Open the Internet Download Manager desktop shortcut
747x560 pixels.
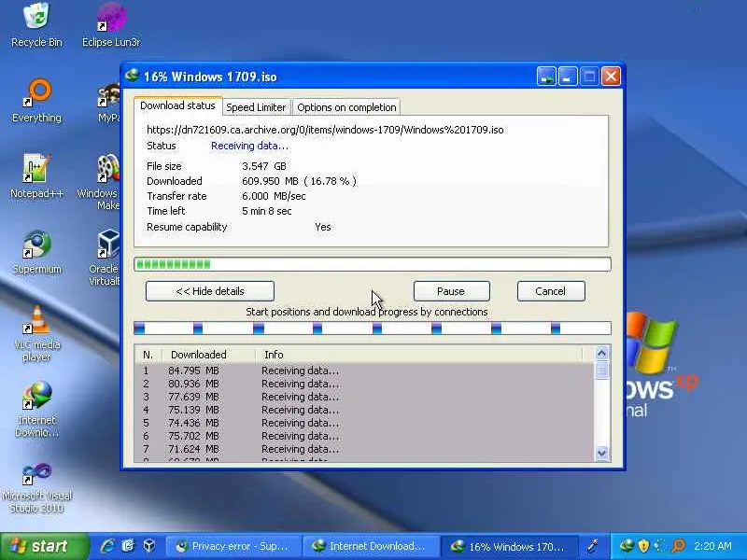coord(36,410)
